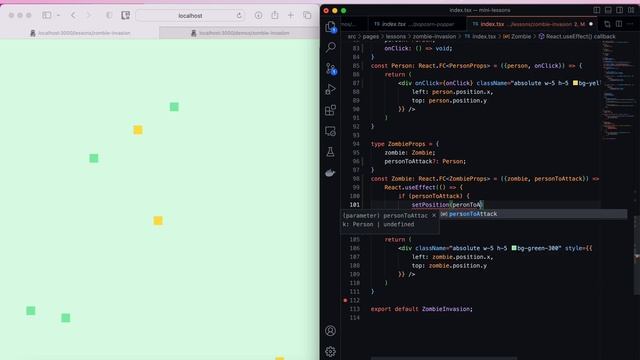Click 'zombie-invasion' breadcrumb segment
Screen dimensions: 640x360
434,36
